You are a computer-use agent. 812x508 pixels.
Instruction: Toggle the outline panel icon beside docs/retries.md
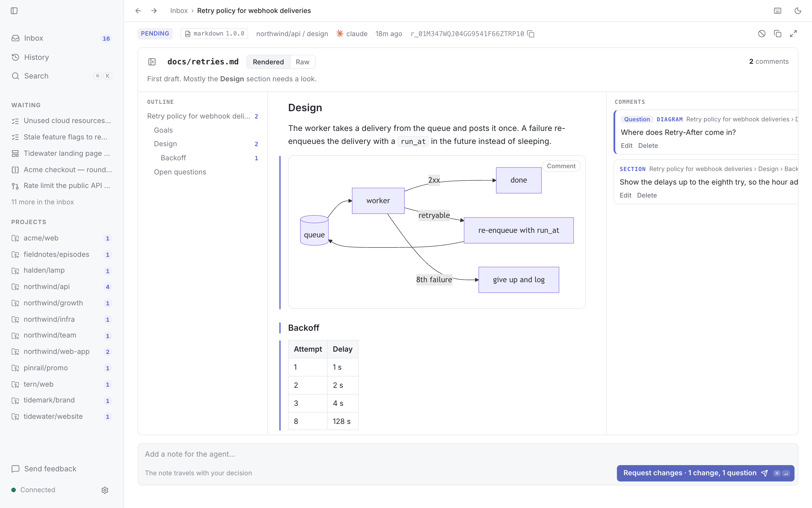click(152, 62)
